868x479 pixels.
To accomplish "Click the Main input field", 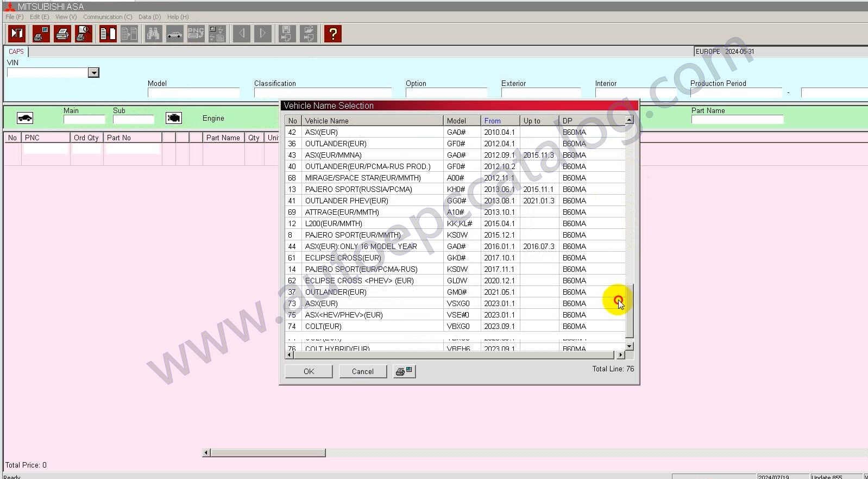I will 84,120.
